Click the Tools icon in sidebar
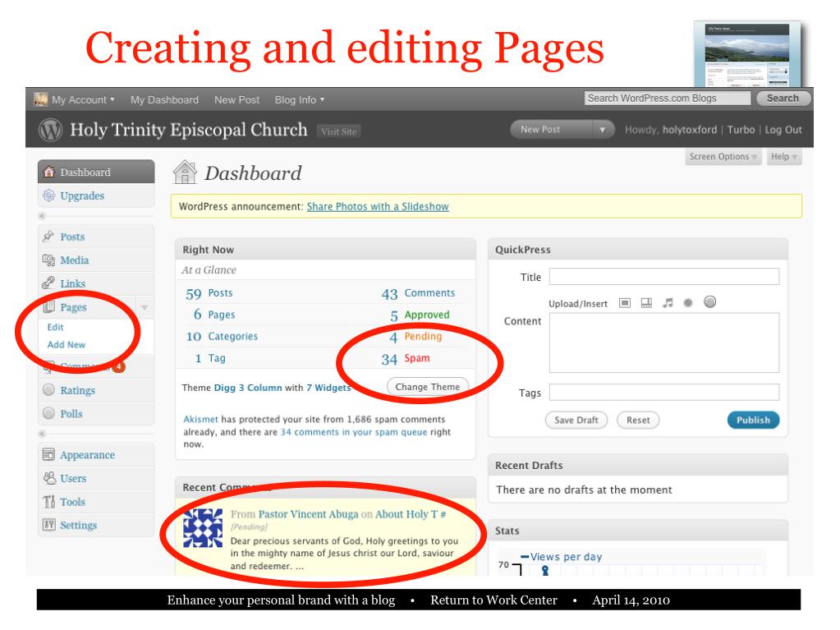The height and width of the screenshot is (630, 840). [x=48, y=501]
